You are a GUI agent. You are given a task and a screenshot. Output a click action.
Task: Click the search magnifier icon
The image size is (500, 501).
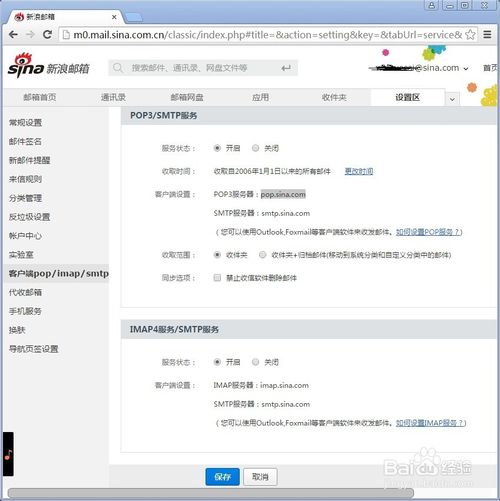(118, 68)
